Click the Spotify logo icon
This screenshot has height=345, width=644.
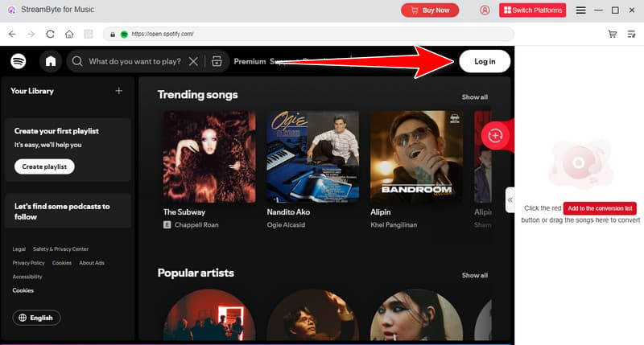coord(19,61)
